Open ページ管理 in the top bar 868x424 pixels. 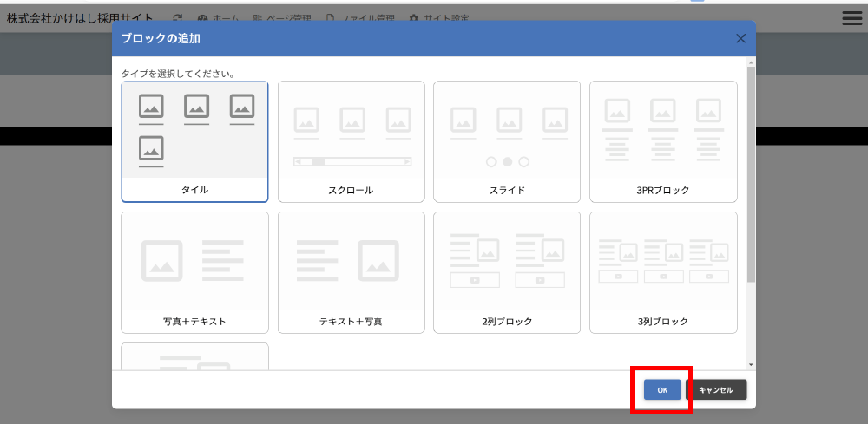click(x=282, y=18)
